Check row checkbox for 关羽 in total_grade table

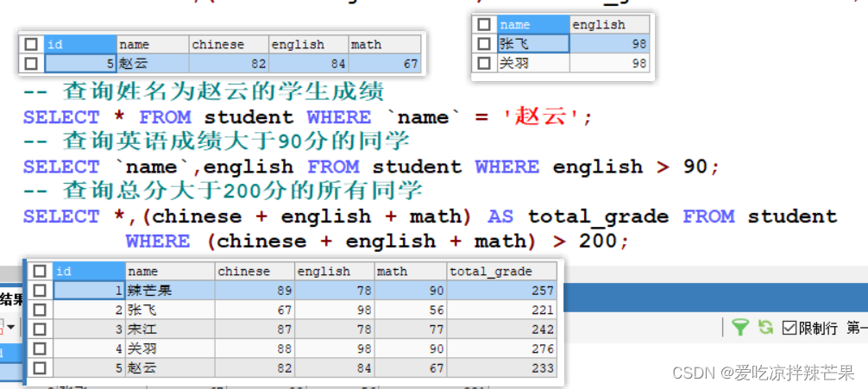(40, 348)
